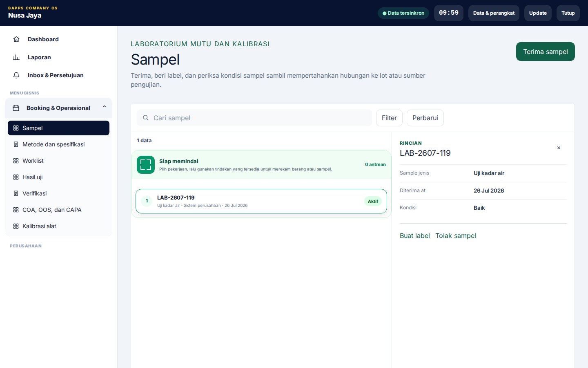The image size is (588, 368).
Task: Close the Rincian detail panel
Action: click(x=559, y=148)
